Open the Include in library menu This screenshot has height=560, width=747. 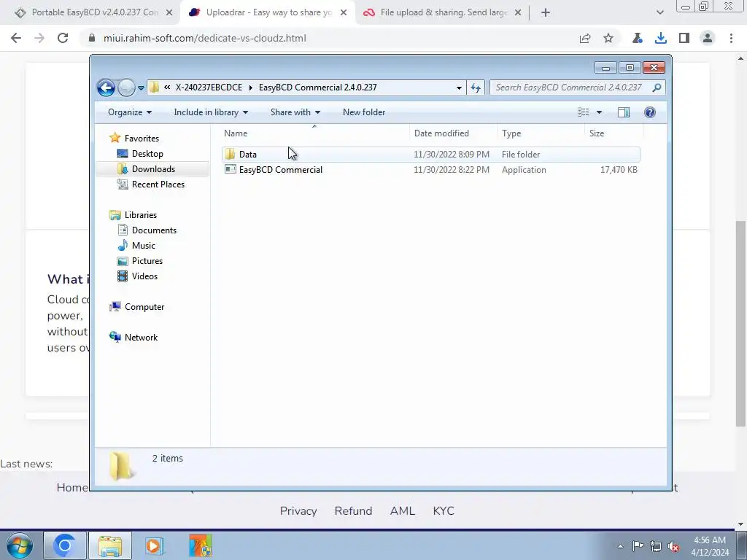click(x=211, y=112)
